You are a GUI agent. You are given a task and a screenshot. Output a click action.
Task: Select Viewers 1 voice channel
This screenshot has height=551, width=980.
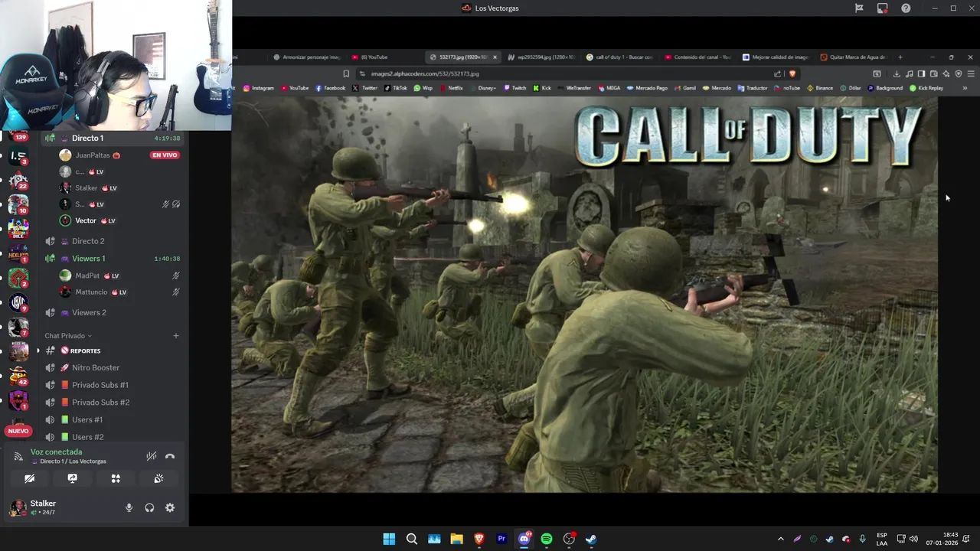click(x=113, y=259)
